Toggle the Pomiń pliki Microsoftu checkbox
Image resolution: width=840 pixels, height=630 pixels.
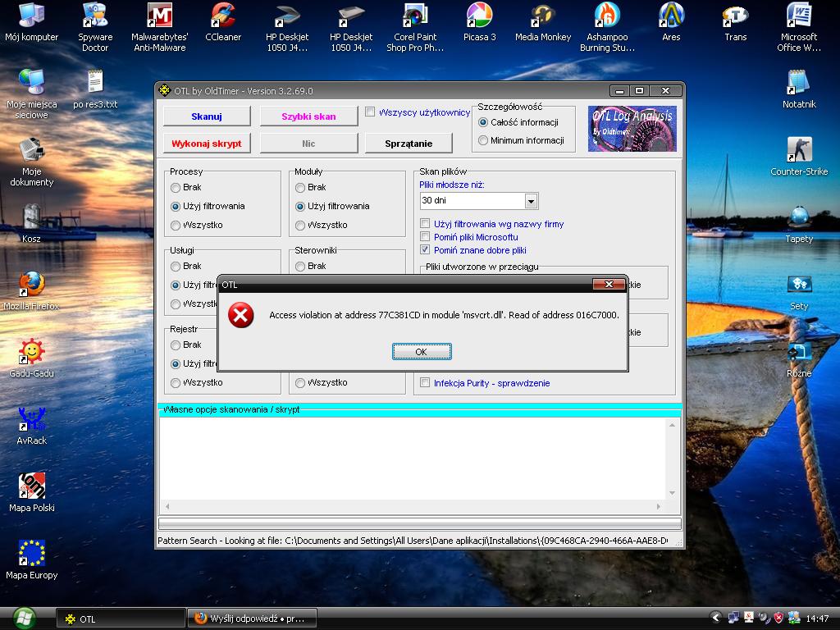pos(425,237)
